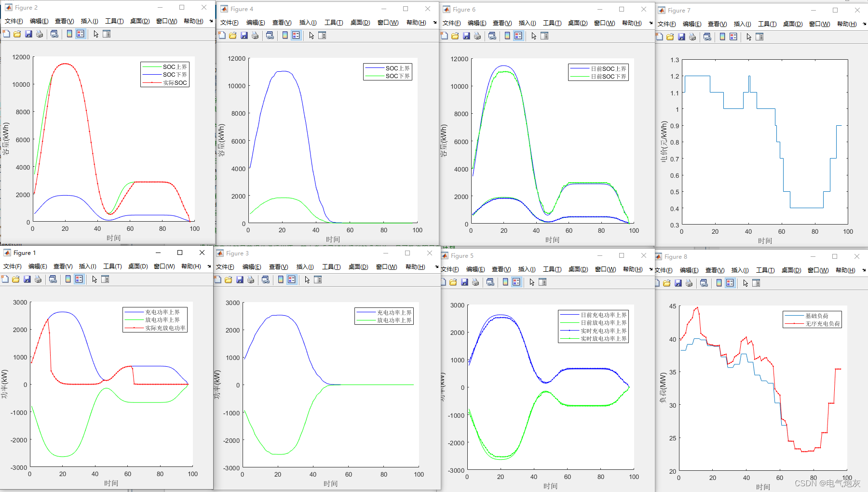Viewport: 868px width, 492px height.
Task: Open 窗口(W) menu in Figure 5
Action: tap(605, 269)
